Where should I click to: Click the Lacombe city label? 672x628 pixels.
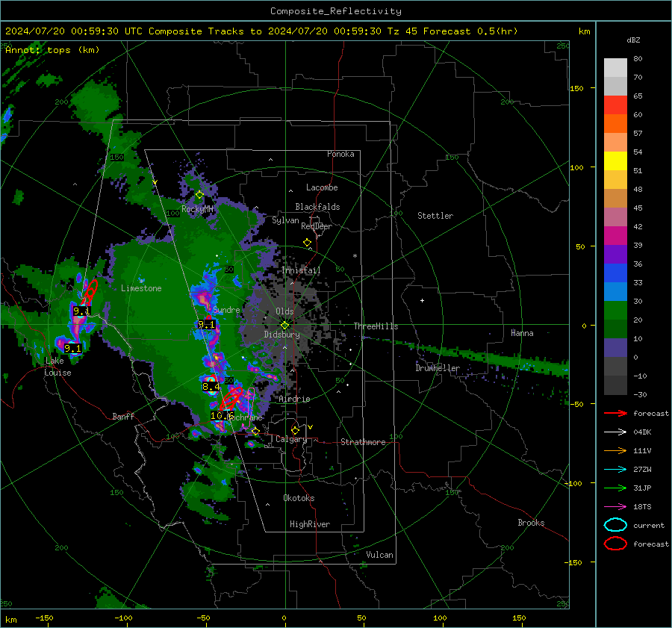(322, 187)
